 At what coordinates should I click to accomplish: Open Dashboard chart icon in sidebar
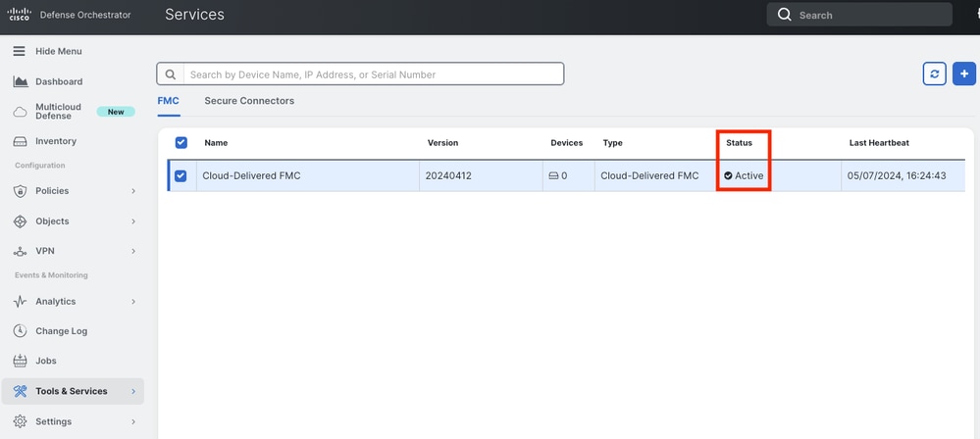click(21, 81)
